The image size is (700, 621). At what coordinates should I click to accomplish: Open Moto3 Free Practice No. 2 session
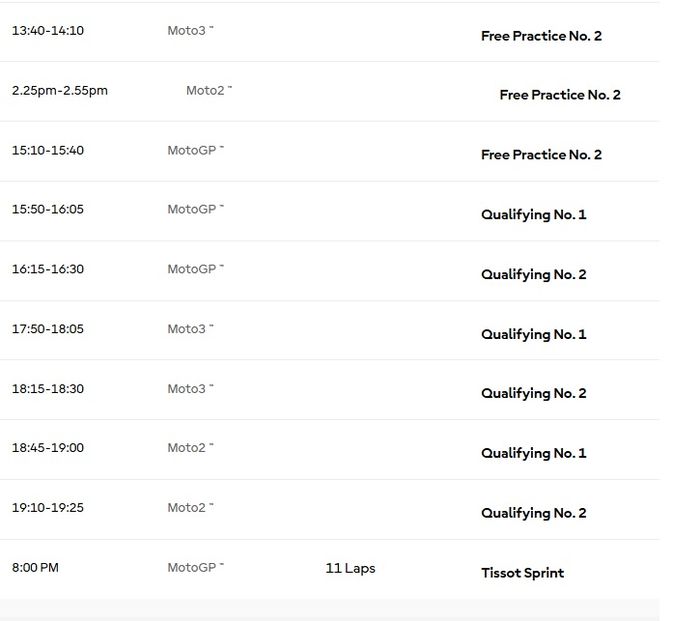[x=541, y=36]
